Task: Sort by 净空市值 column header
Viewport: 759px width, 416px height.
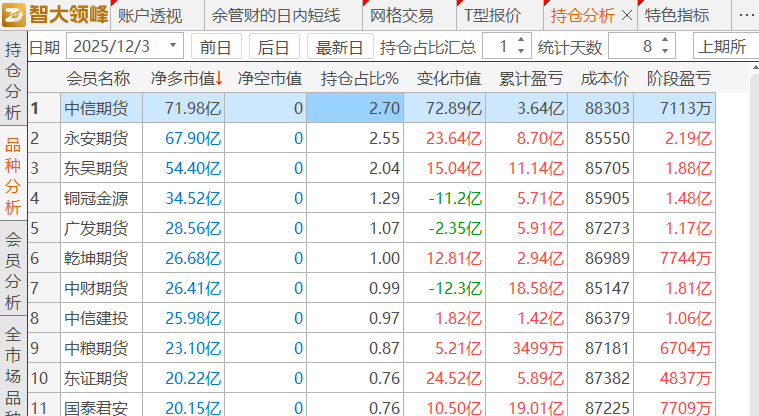Action: [270, 78]
